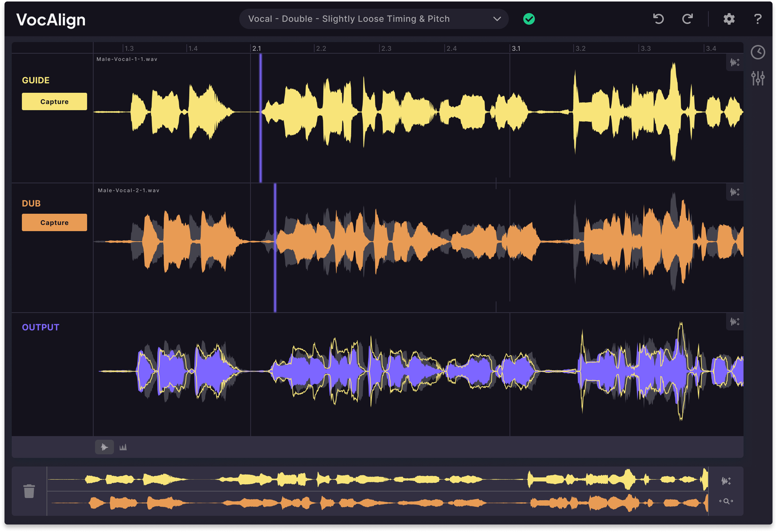The image size is (777, 532).
Task: Switch to energy/level display view
Action: pos(123,447)
